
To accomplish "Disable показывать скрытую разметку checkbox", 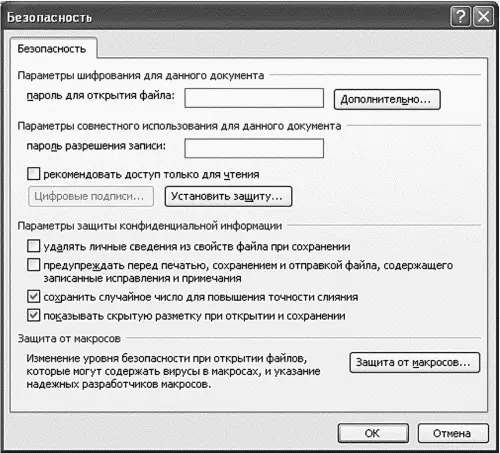I will [33, 315].
